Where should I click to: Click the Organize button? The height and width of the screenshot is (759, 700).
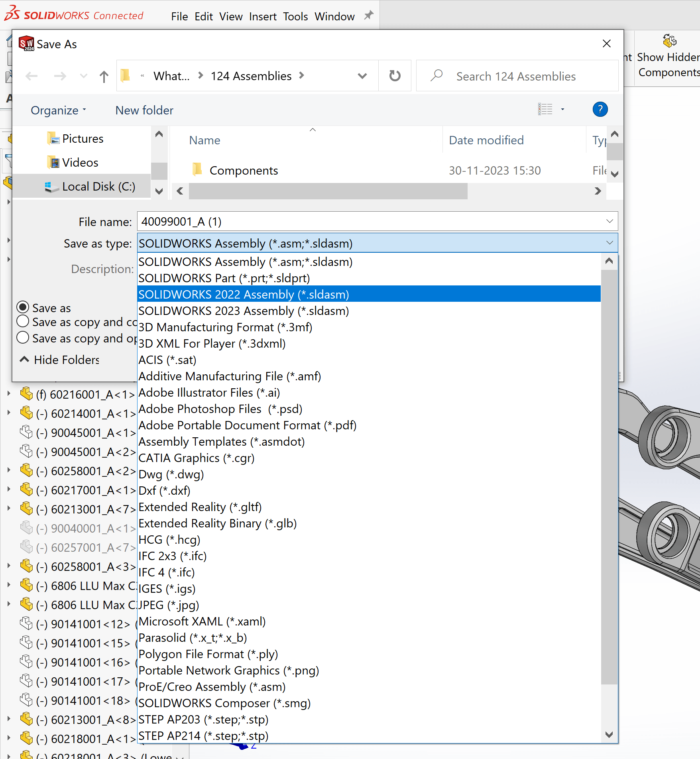[59, 110]
